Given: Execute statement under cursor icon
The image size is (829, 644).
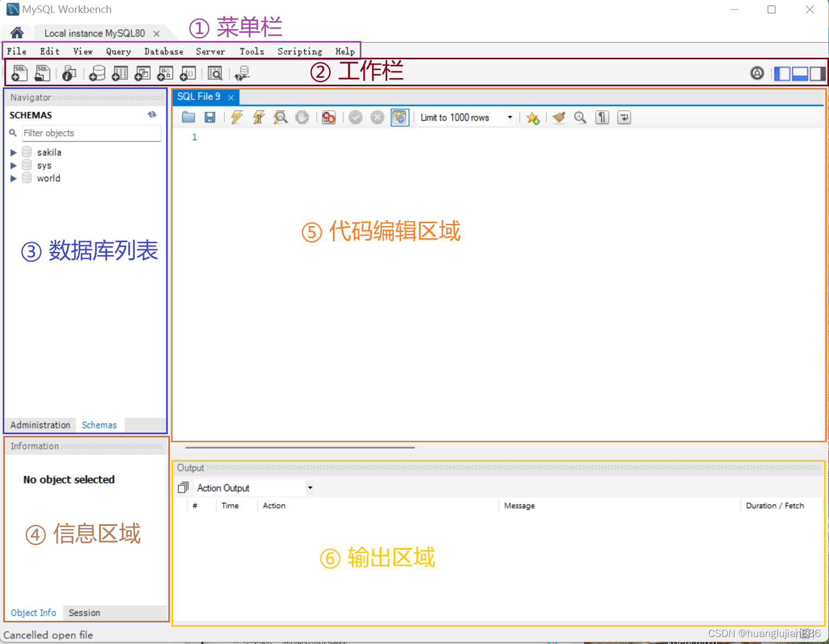Looking at the screenshot, I should click(259, 117).
